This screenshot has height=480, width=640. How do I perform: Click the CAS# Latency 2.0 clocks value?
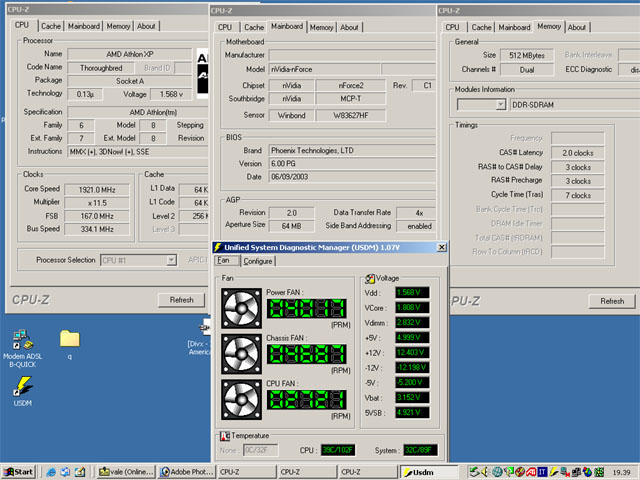coord(578,153)
